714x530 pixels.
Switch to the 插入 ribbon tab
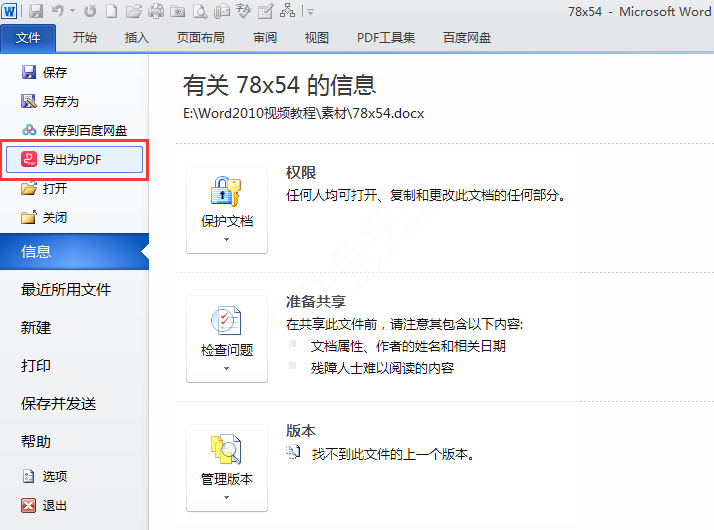(137, 38)
